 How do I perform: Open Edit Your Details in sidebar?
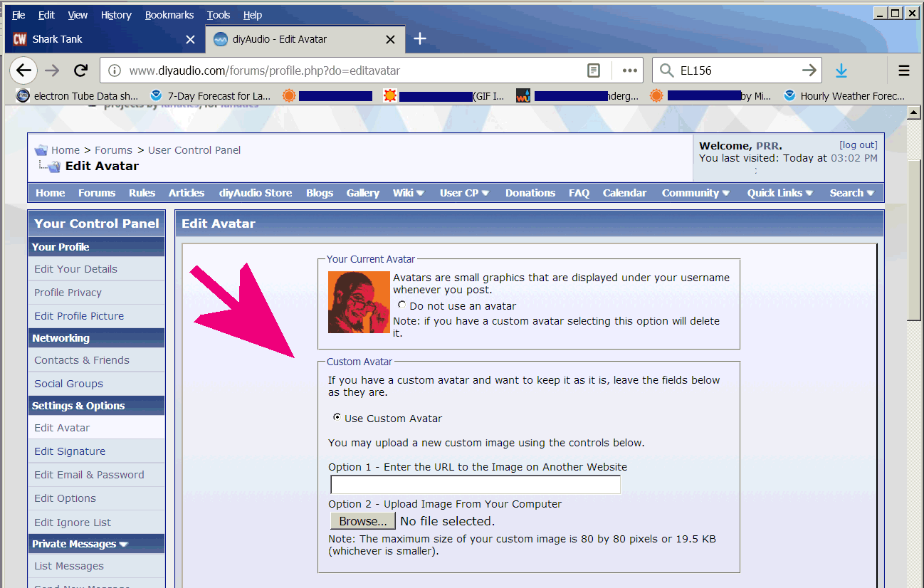[75, 269]
